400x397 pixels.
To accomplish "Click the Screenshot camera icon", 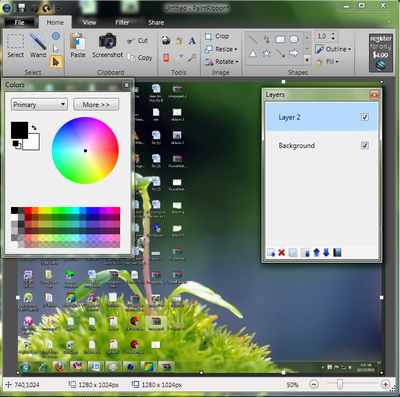I will pyautogui.click(x=107, y=41).
